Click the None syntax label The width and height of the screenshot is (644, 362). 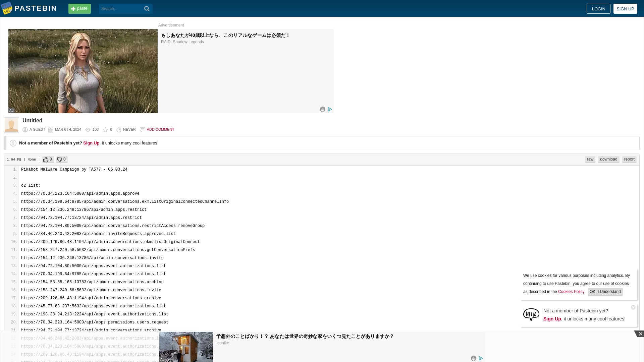pyautogui.click(x=32, y=160)
